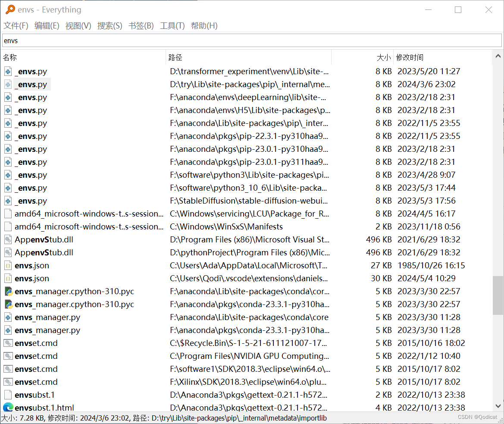Click Python icon of _envs.py in pip-22.3.1 package

point(8,136)
